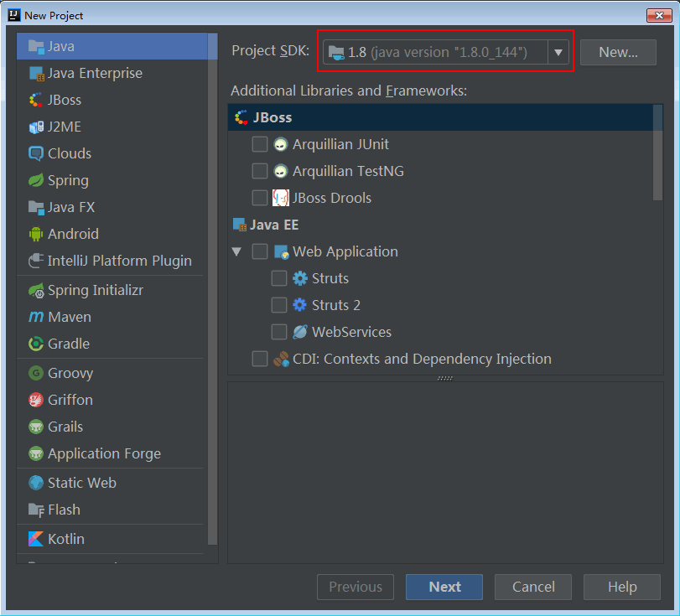Select the Maven project type
The height and width of the screenshot is (616, 680).
click(112, 318)
